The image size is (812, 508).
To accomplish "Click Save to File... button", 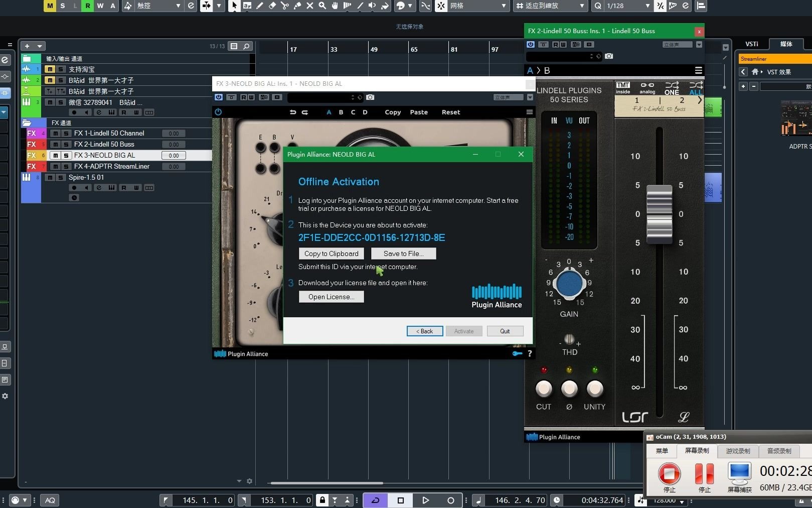I will (404, 253).
